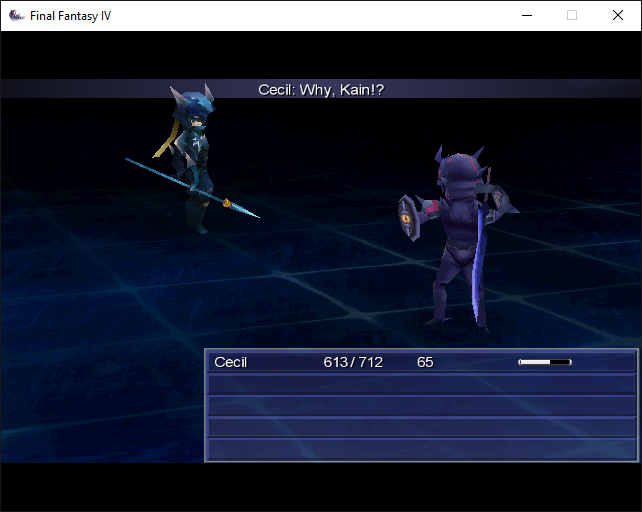Select Cecil's name in party panel
The height and width of the screenshot is (512, 642).
[231, 362]
